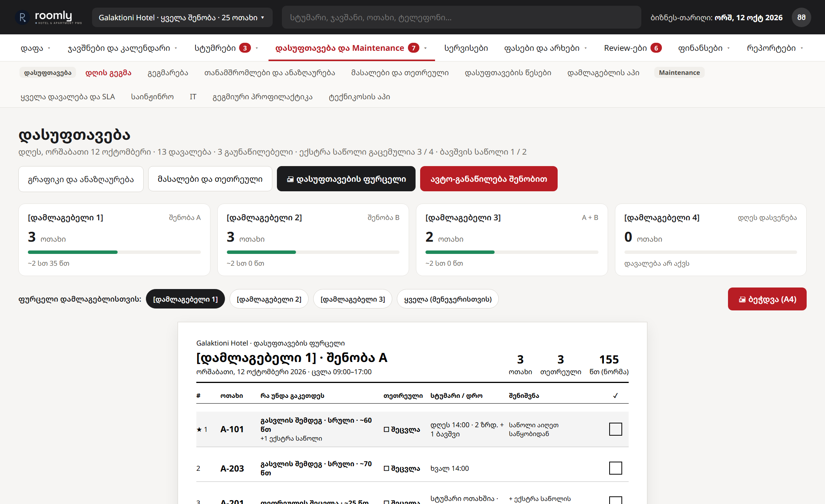825x504 pixels.
Task: Expand the რეპორტები dropdown
Action: pos(802,48)
